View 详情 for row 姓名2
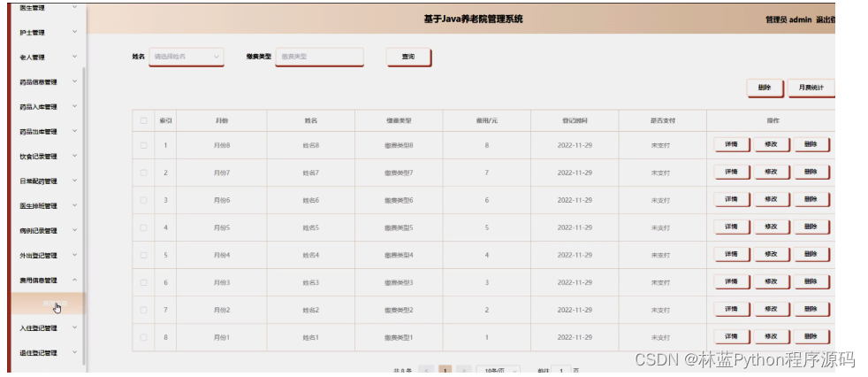The width and height of the screenshot is (868, 377). (731, 310)
